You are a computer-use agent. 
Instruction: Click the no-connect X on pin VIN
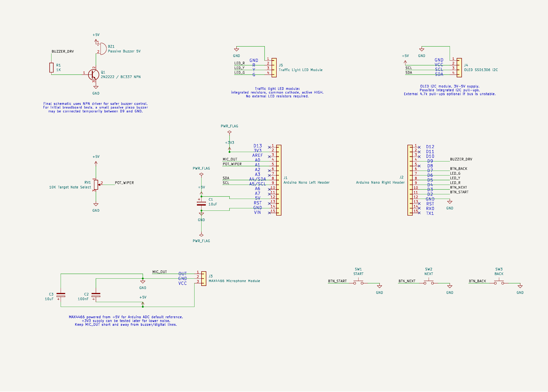click(269, 213)
